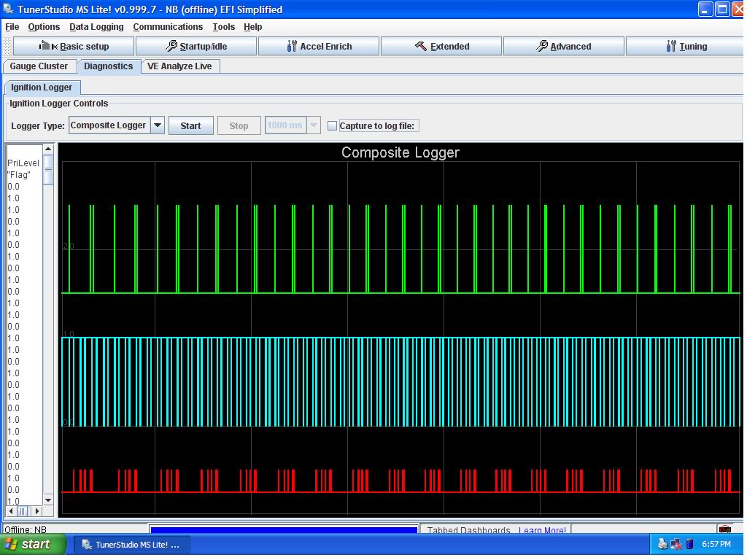Open the 1000 ms interval dropdown
Screen dimensions: 747x560
click(x=314, y=125)
